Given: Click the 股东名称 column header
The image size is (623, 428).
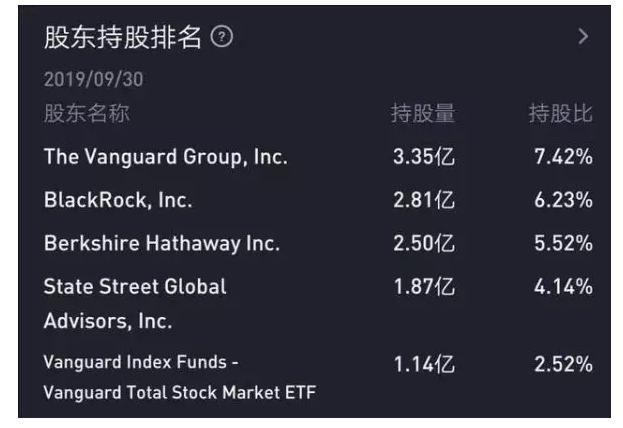Looking at the screenshot, I should tap(87, 114).
